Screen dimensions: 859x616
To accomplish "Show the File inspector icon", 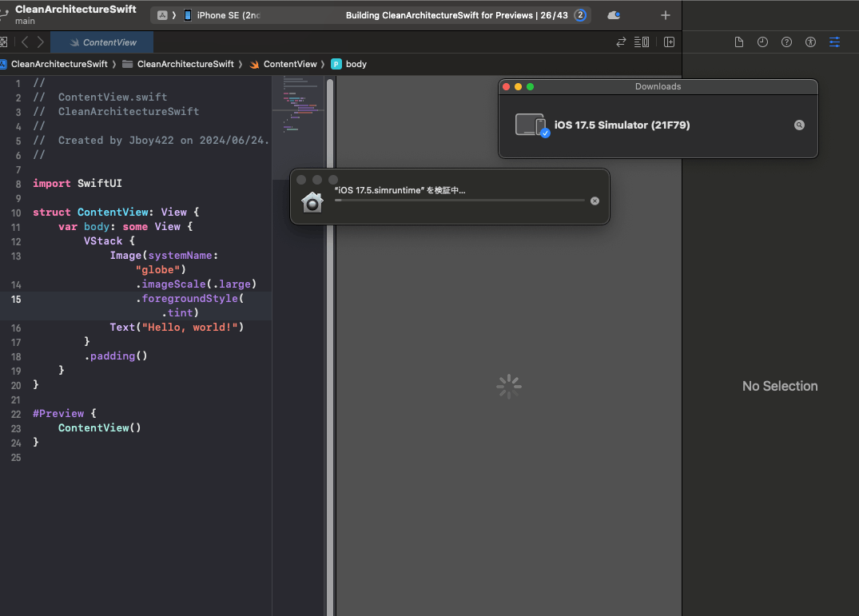I will [739, 42].
